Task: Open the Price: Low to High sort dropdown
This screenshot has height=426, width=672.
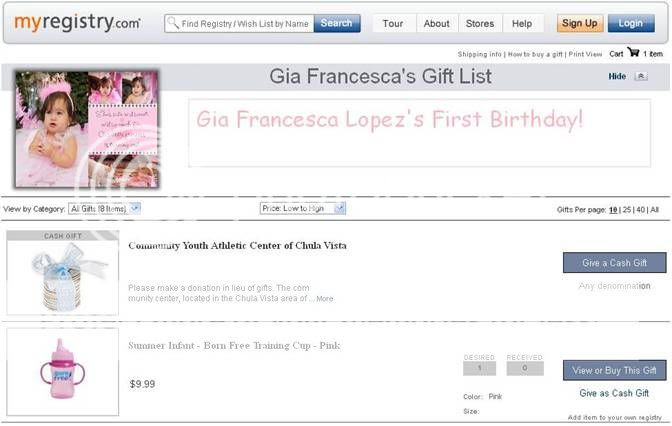Action: click(x=303, y=208)
